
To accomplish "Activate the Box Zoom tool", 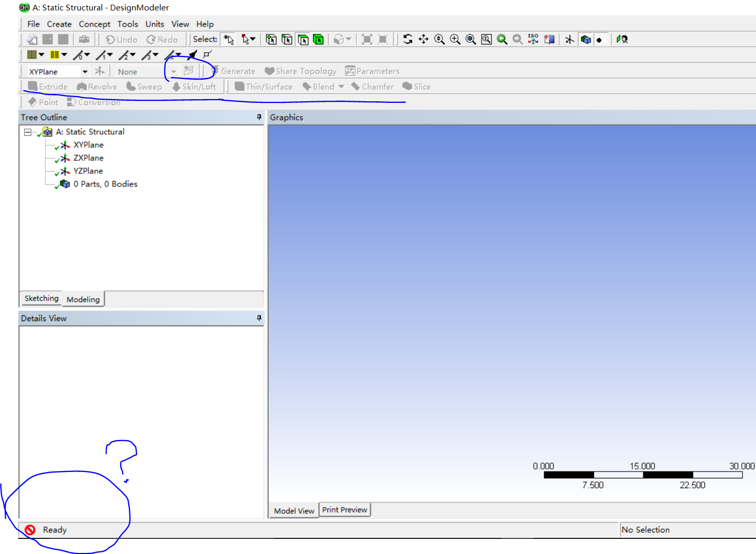I will click(x=455, y=39).
